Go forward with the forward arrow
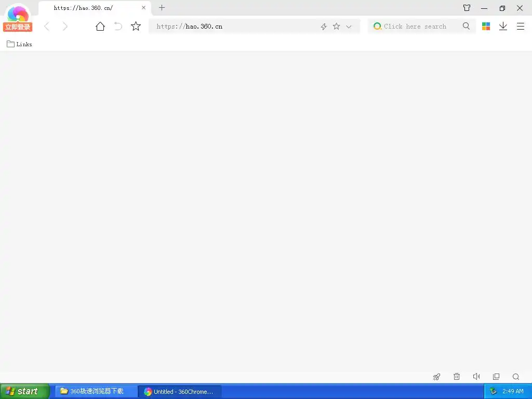The image size is (532, 399). click(65, 26)
